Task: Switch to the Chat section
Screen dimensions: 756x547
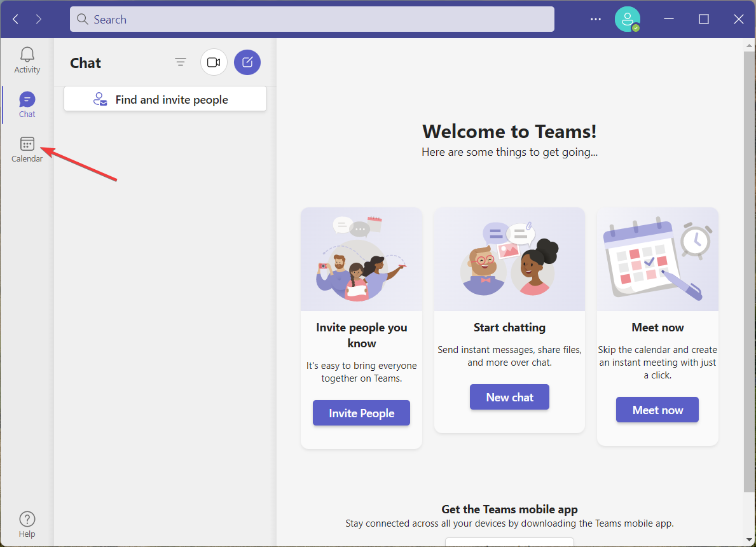Action: [27, 105]
